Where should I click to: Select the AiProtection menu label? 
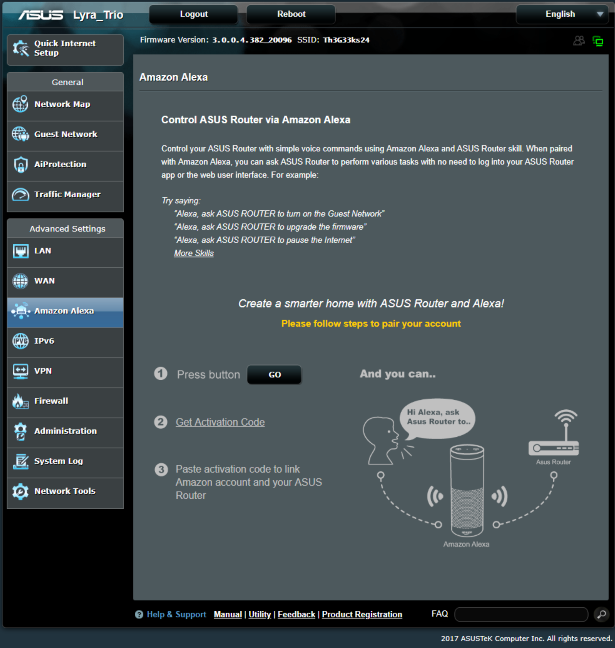point(60,164)
